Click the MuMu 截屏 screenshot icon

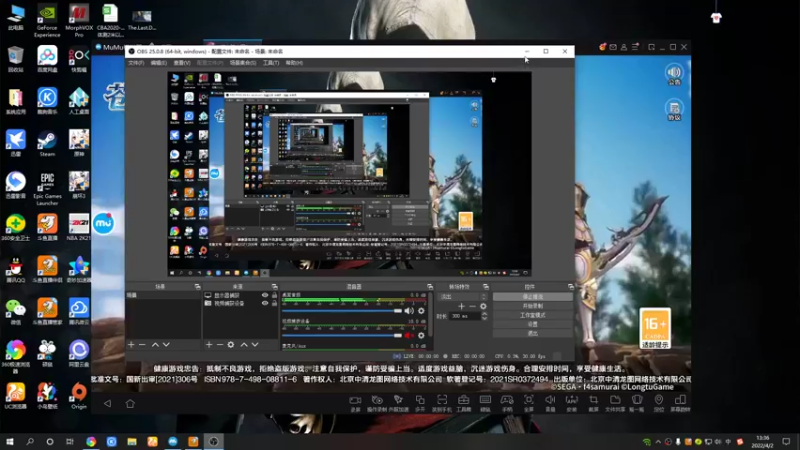593,403
